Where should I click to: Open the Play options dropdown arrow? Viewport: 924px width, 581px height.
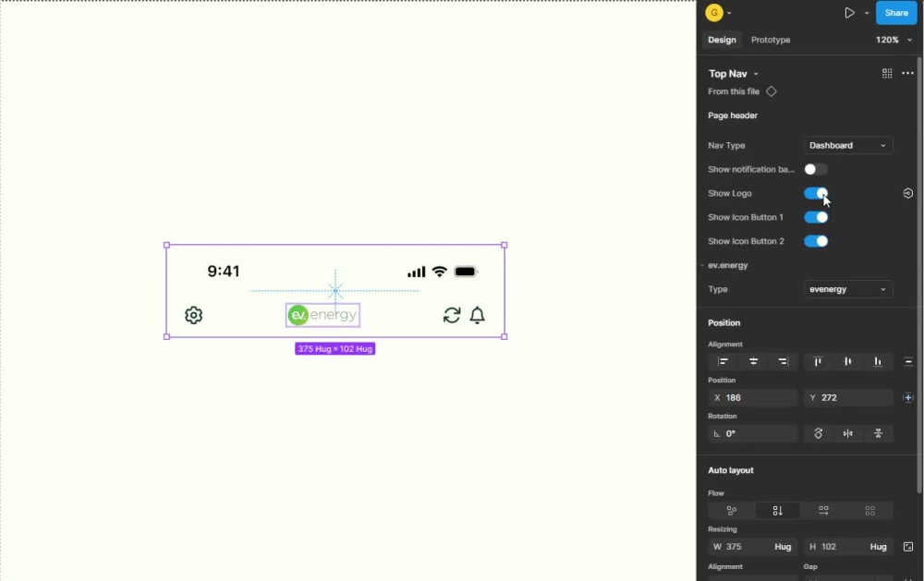(867, 13)
